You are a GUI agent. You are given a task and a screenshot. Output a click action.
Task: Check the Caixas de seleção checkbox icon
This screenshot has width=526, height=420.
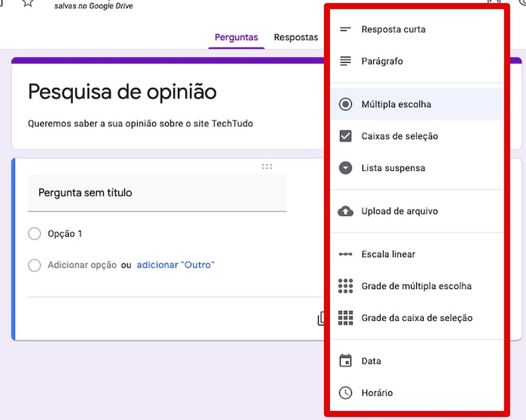point(346,136)
